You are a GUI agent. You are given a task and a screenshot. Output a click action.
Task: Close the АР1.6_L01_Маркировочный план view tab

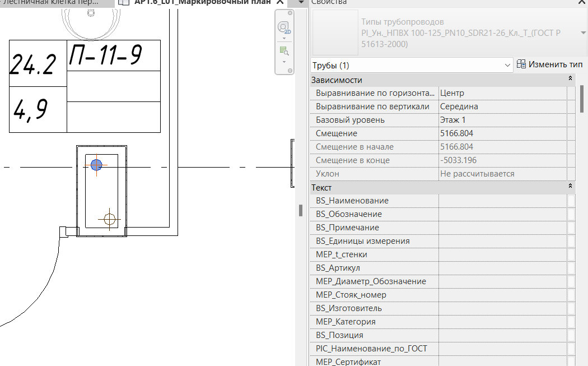coord(280,2)
